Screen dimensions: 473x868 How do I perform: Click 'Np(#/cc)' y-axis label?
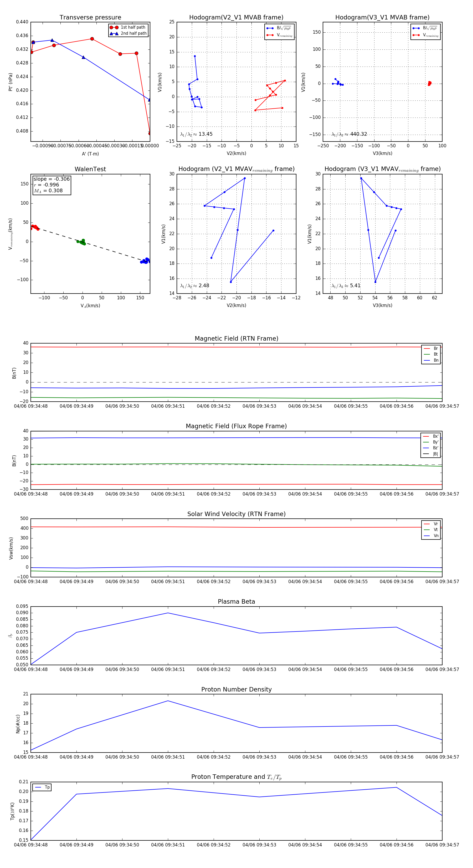coord(18,724)
